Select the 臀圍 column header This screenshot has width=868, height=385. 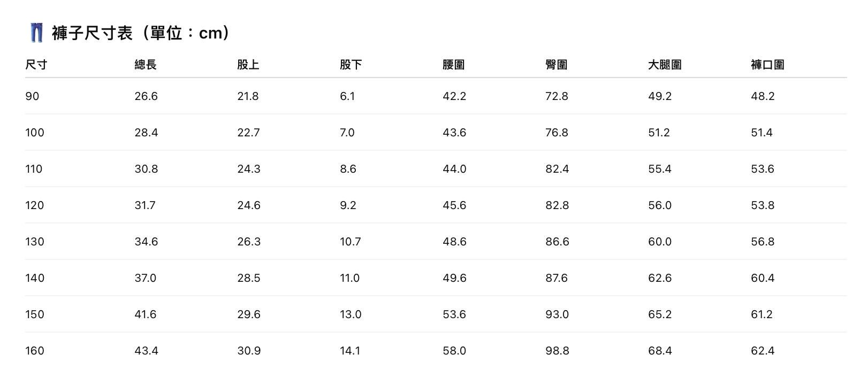pos(556,65)
